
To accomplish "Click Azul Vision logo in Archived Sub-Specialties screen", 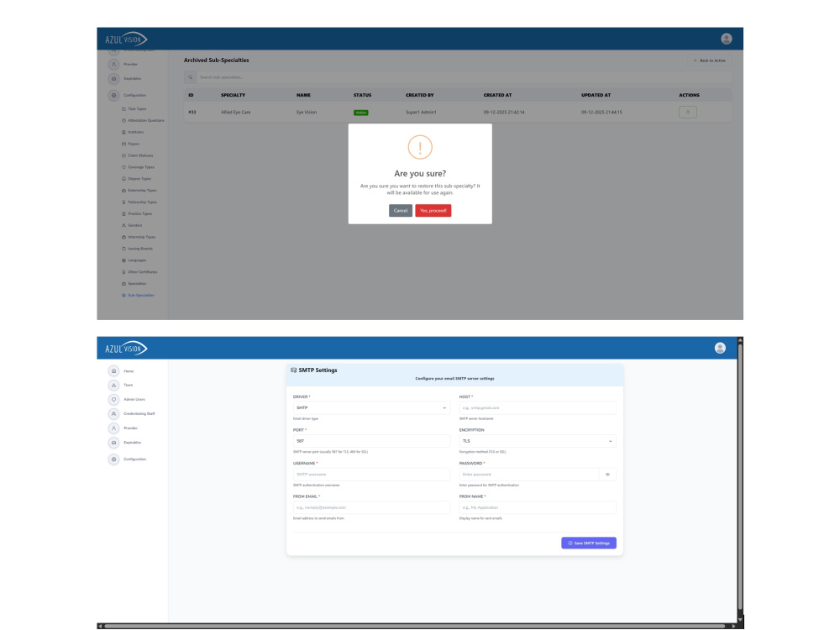I will coord(127,39).
